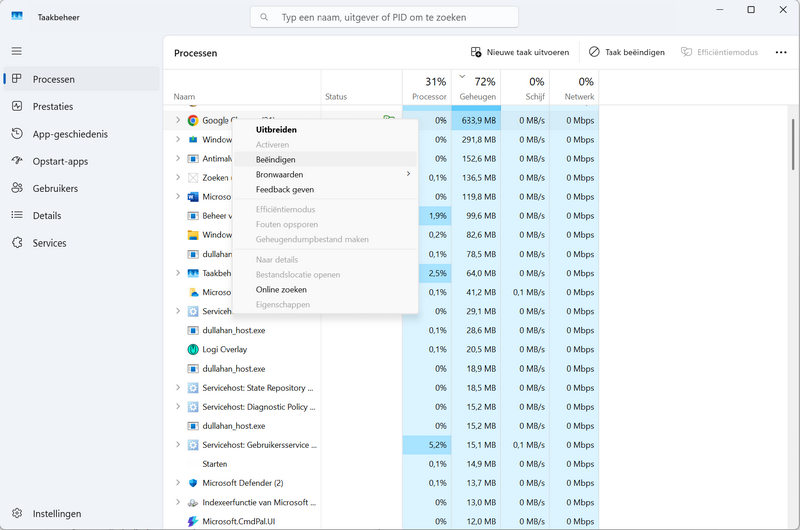Go to App-geschiedenis in sidebar
This screenshot has height=530, width=800.
click(70, 134)
